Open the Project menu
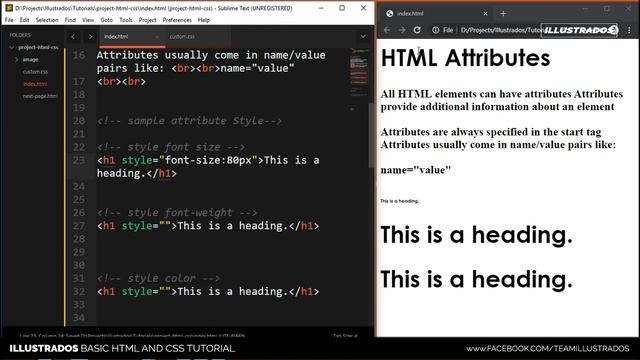640x360 pixels. click(147, 20)
